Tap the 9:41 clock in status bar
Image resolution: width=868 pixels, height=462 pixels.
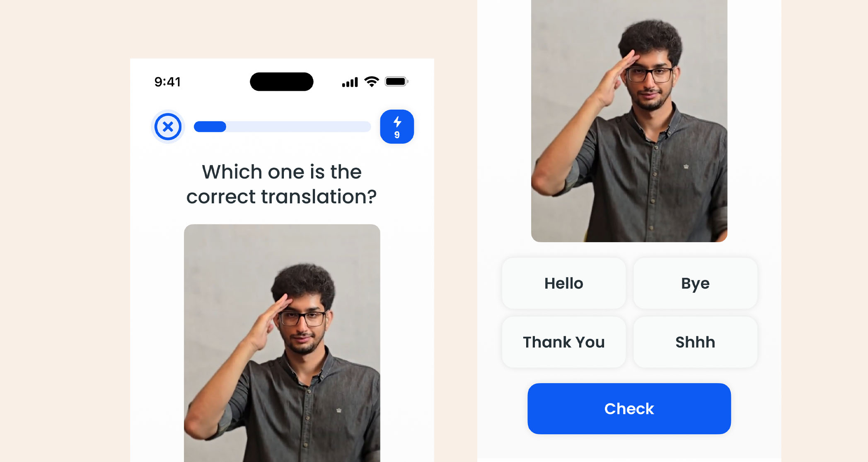click(x=167, y=82)
